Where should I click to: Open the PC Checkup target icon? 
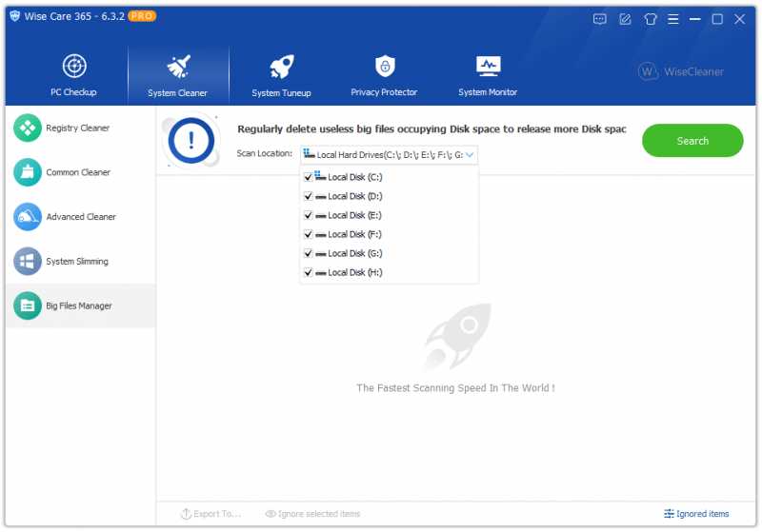[74, 66]
